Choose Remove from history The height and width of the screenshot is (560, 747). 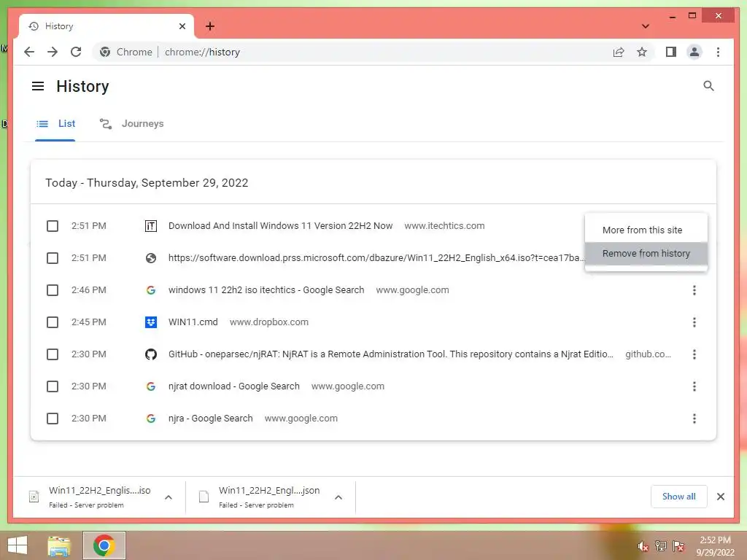(646, 253)
